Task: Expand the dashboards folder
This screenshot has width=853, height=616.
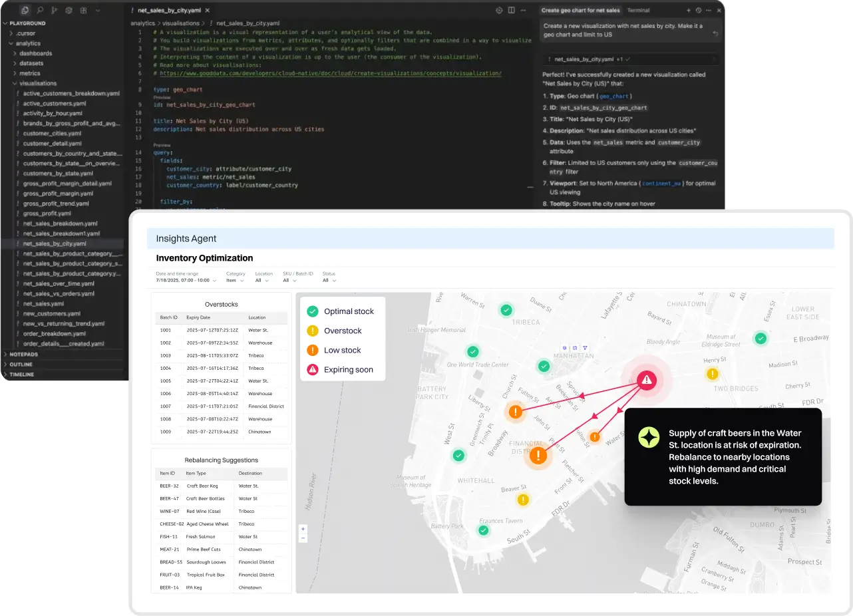Action: [x=35, y=53]
